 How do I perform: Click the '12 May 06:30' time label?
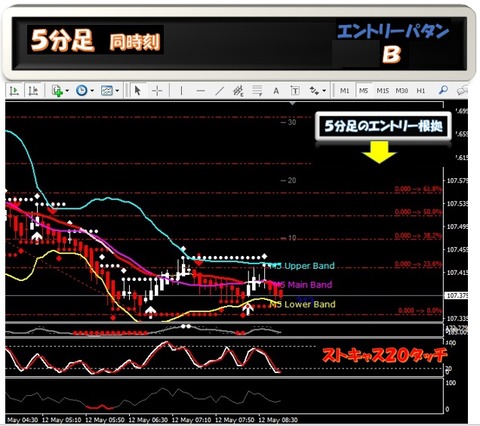tap(148, 420)
